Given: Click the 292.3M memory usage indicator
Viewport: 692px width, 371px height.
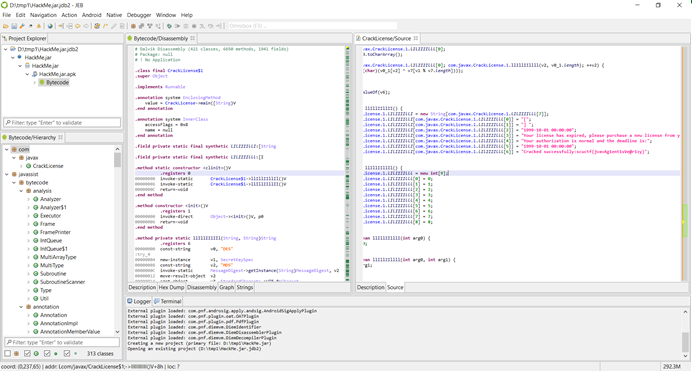Looking at the screenshot, I should click(x=671, y=366).
